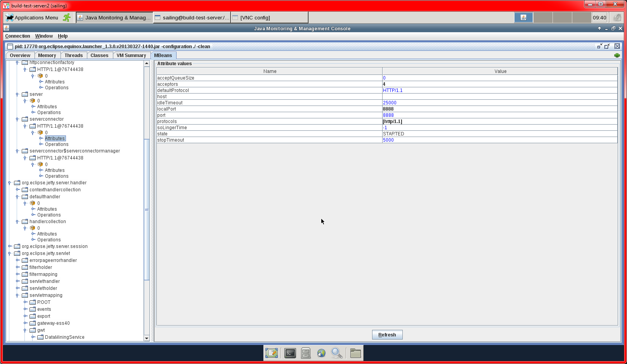Screen dimensions: 627x364
Task: Open the Connection menu
Action: 17,36
